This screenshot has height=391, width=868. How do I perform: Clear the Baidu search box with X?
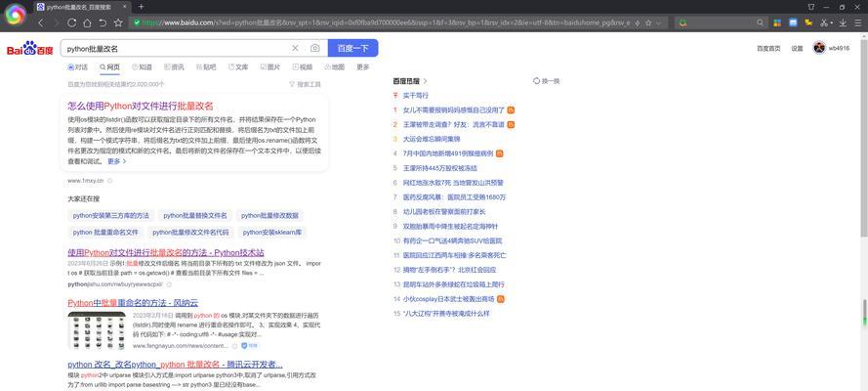click(295, 48)
